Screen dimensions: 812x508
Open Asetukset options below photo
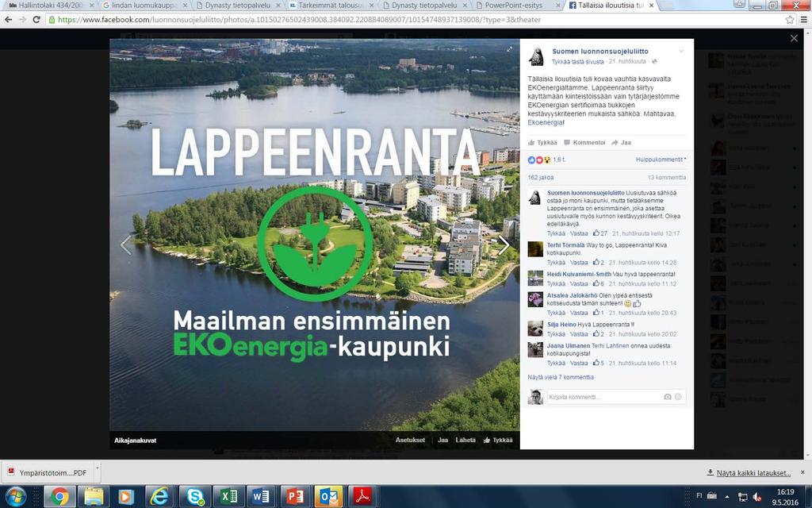(410, 440)
